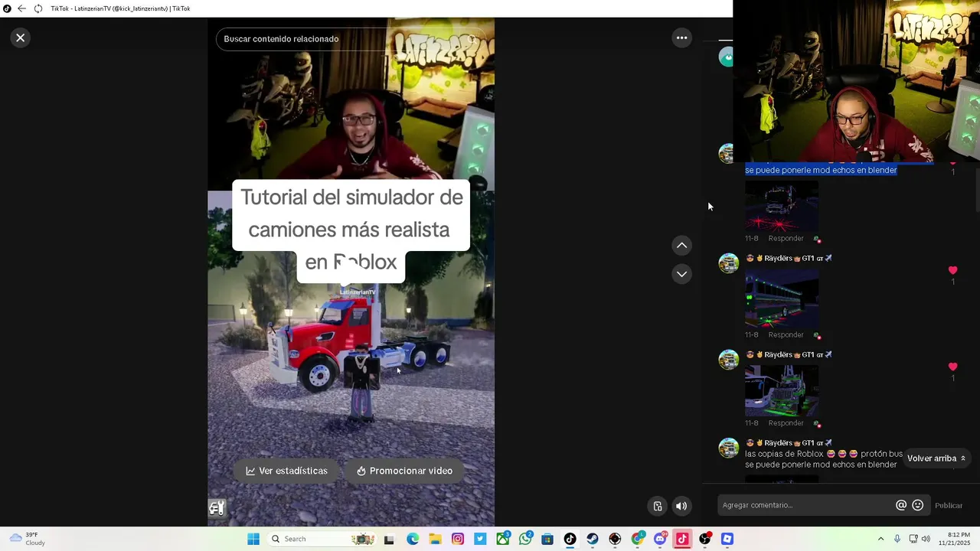
Task: Open Microsoft Store from taskbar
Action: click(547, 540)
